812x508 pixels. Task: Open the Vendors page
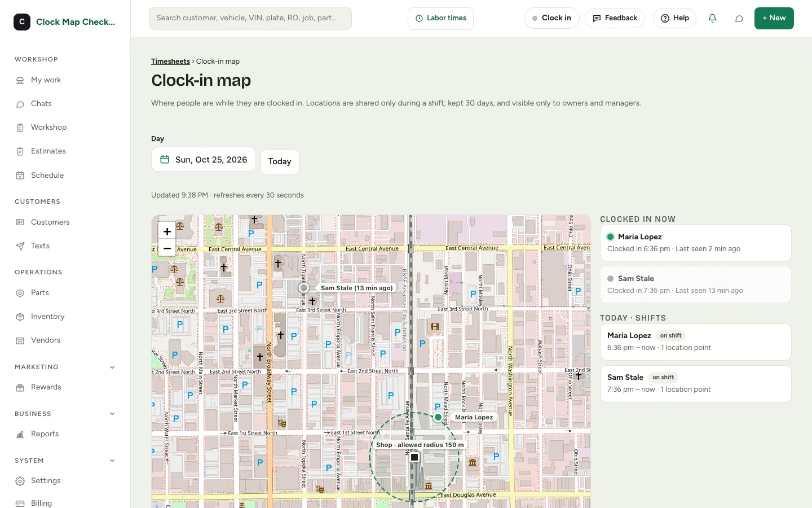[x=65, y=340]
